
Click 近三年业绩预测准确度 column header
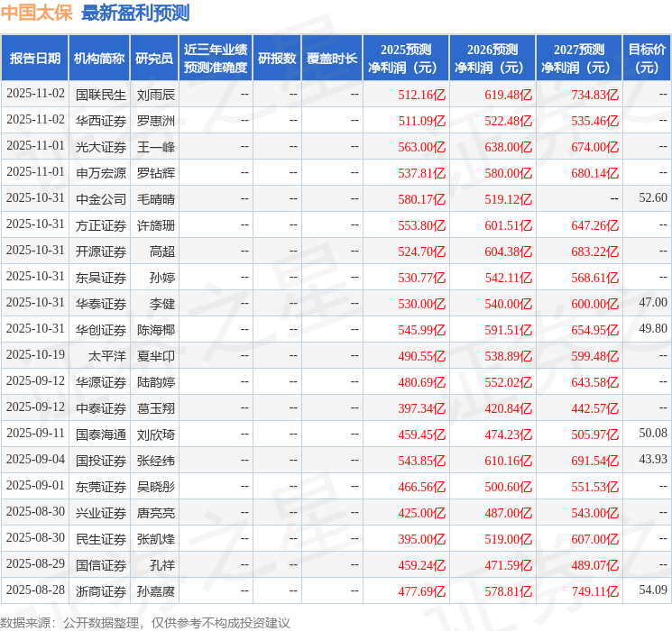(216, 59)
